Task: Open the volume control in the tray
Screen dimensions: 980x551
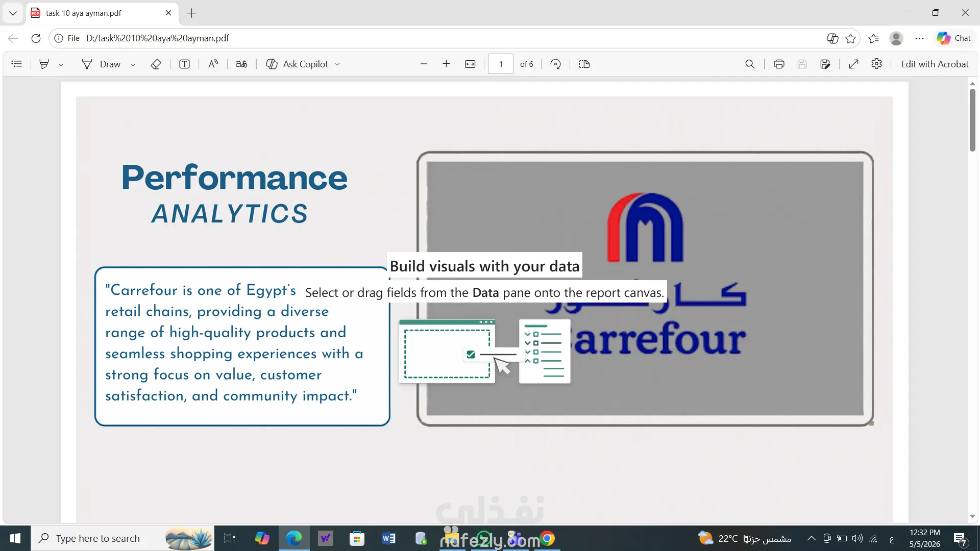Action: 857,538
